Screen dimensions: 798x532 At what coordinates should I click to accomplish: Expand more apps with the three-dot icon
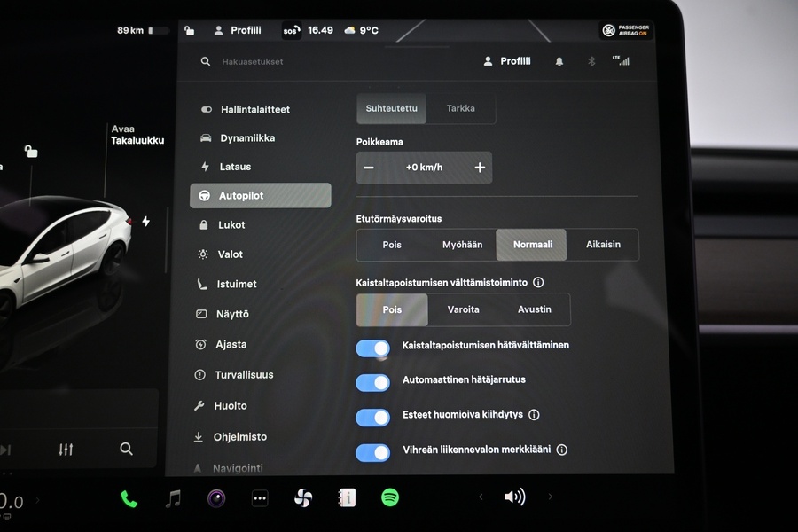click(x=260, y=497)
